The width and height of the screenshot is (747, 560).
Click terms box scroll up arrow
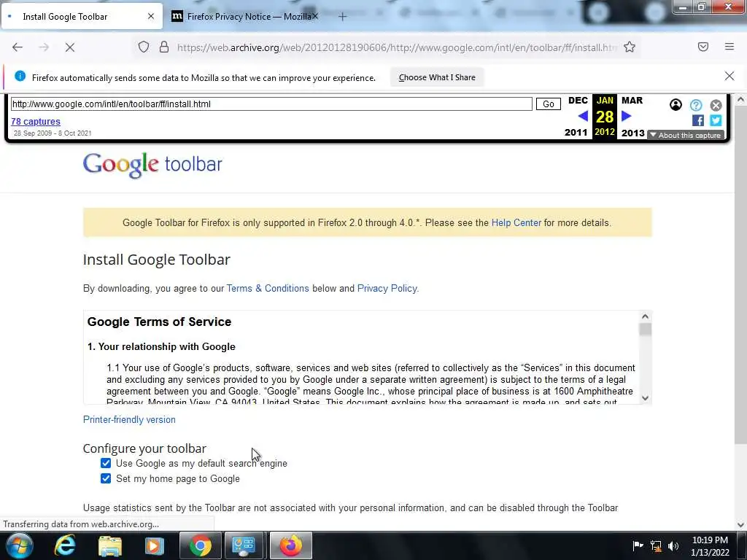[x=645, y=316]
